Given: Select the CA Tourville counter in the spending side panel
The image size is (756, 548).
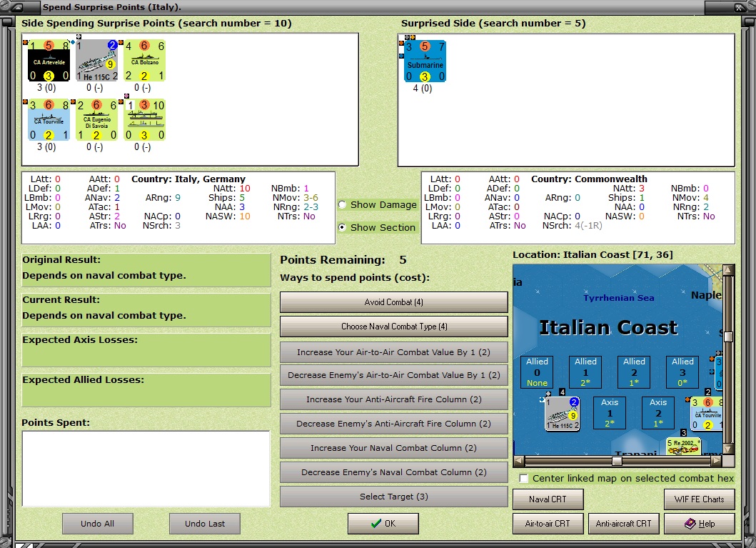Looking at the screenshot, I should [49, 120].
